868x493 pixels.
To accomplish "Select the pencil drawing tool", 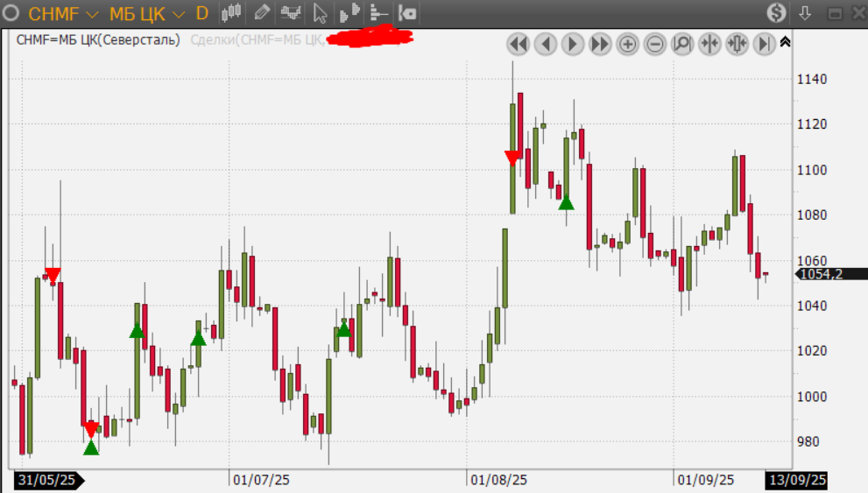I will pos(261,13).
